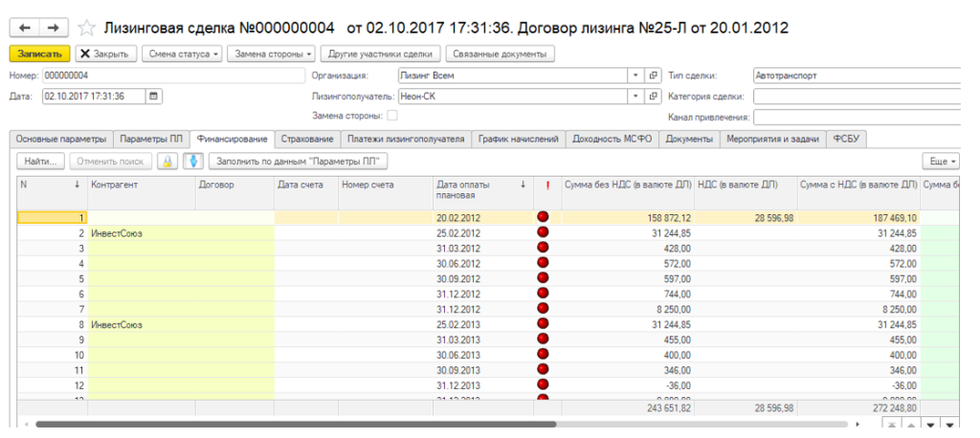Add document to favorites with star
Screen dimensions: 980x438
coord(85,28)
